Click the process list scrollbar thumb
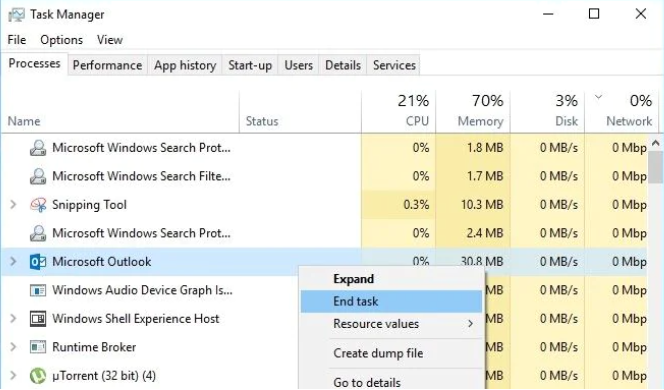Screen dimensions: 664x390 click(x=656, y=168)
